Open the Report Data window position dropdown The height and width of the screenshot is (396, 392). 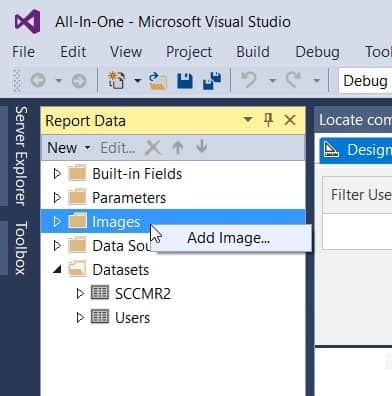tap(248, 119)
